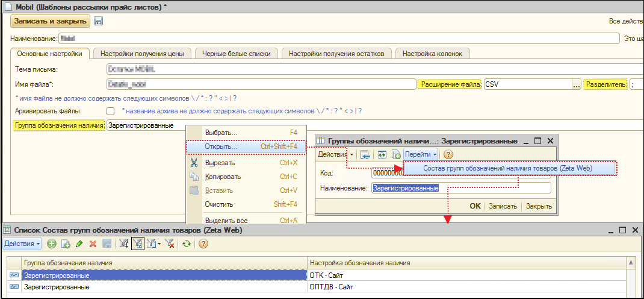This screenshot has width=644, height=299.
Task: Toggle filter by current value icon
Action: (x=137, y=244)
